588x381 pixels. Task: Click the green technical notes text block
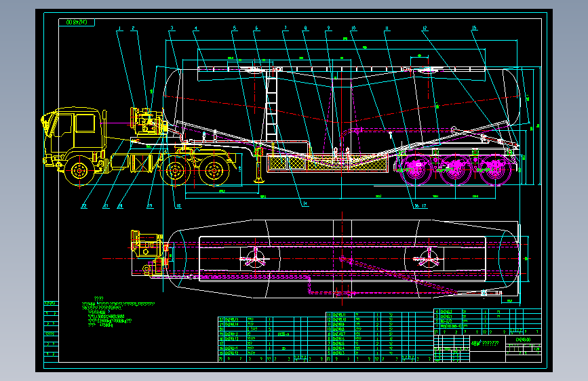click(118, 312)
